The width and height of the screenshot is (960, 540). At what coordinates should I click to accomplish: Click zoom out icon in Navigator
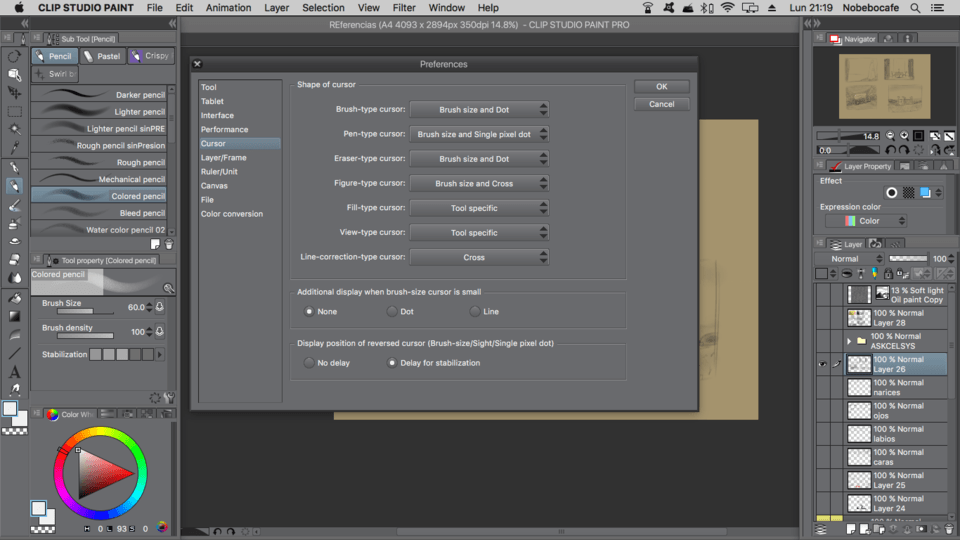891,136
